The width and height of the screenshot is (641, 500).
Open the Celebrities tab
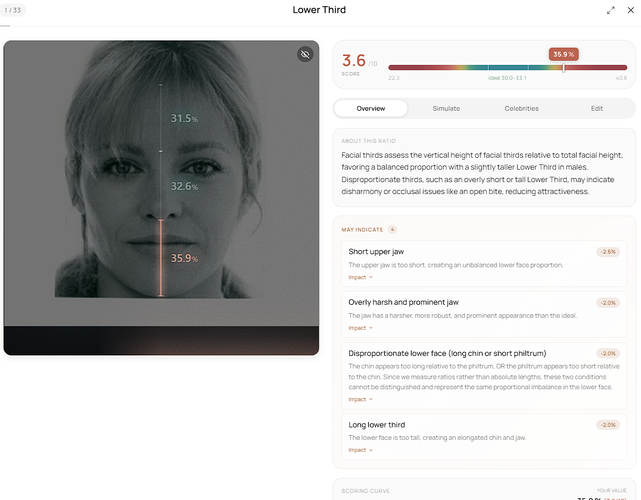click(521, 108)
